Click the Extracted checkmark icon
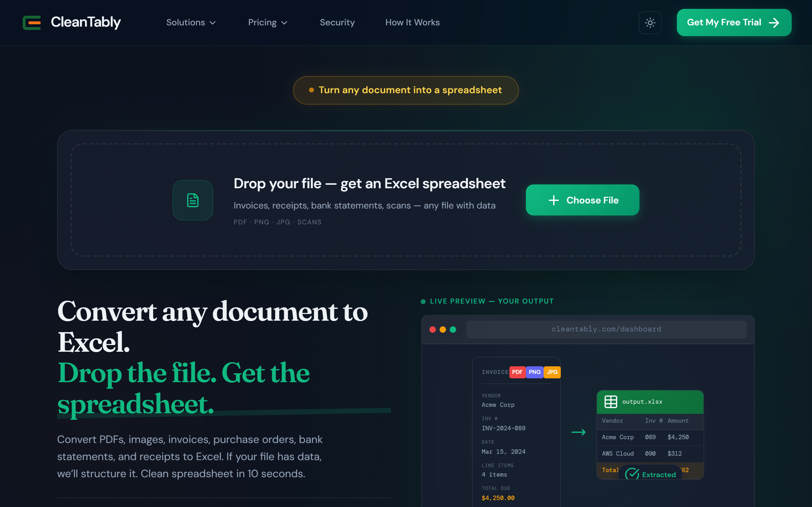Image resolution: width=812 pixels, height=507 pixels. (x=632, y=474)
